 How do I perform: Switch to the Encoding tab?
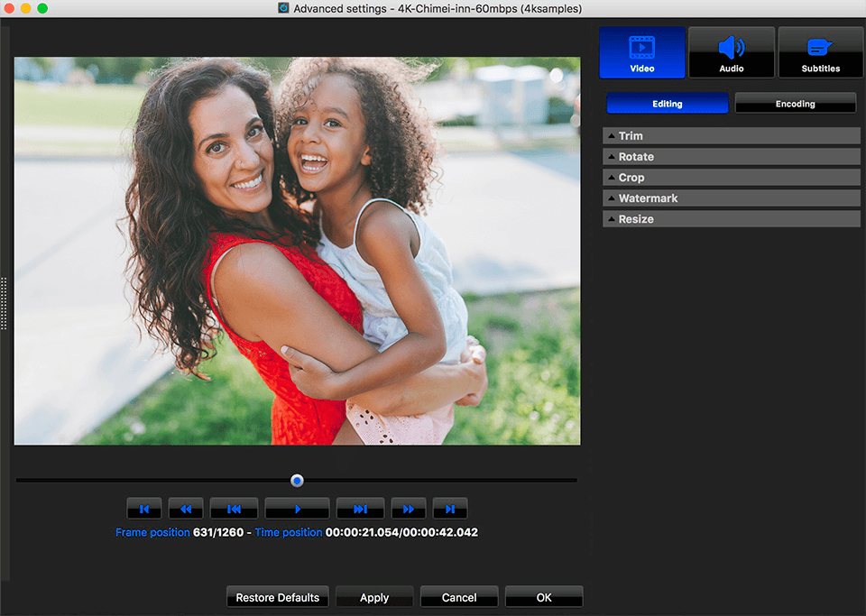click(x=795, y=103)
